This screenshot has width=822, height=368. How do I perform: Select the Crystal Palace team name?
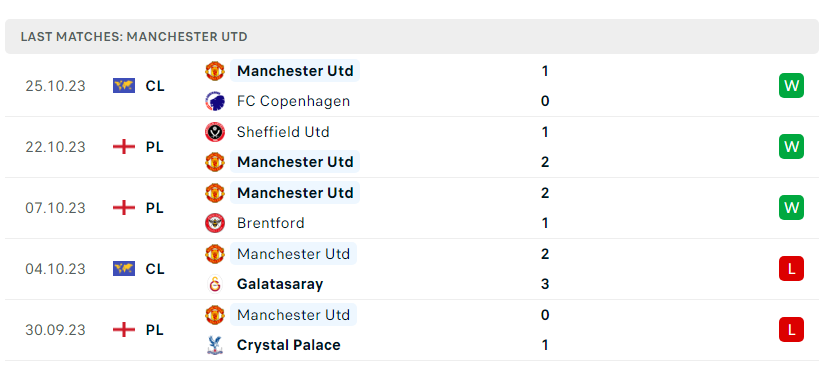tap(288, 345)
